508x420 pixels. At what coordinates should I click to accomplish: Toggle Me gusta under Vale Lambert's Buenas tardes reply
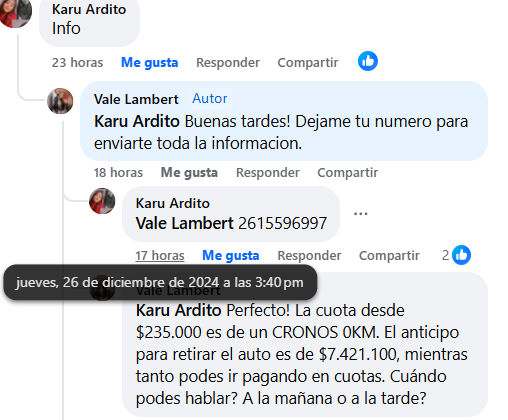click(189, 172)
